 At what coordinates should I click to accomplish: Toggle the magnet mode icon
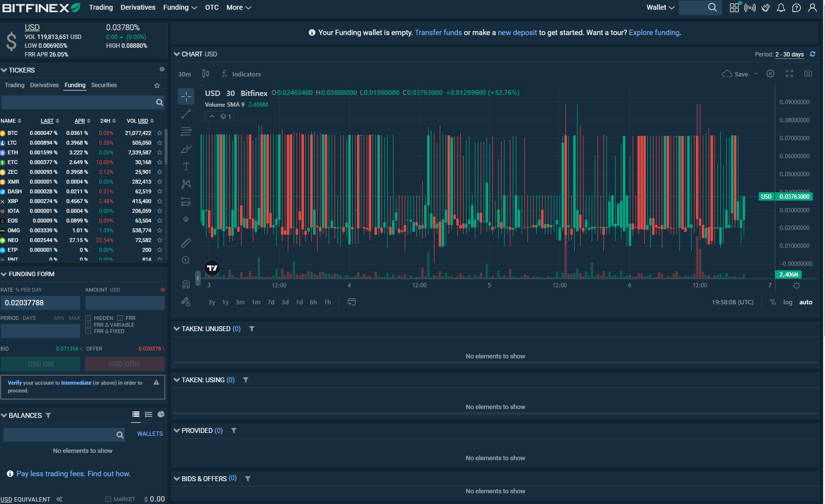(x=186, y=284)
